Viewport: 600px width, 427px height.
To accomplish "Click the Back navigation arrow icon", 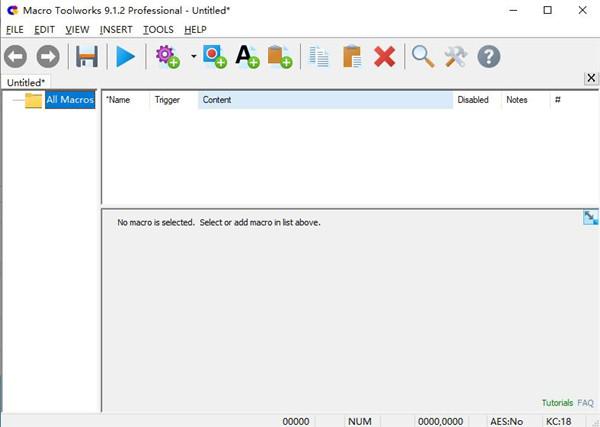I will click(15, 57).
